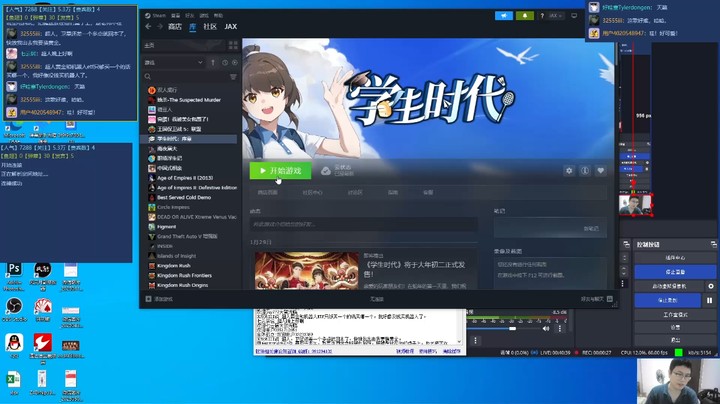Click the OBS 停止录制 stop recording button
720x404 pixels.
pyautogui.click(x=668, y=300)
